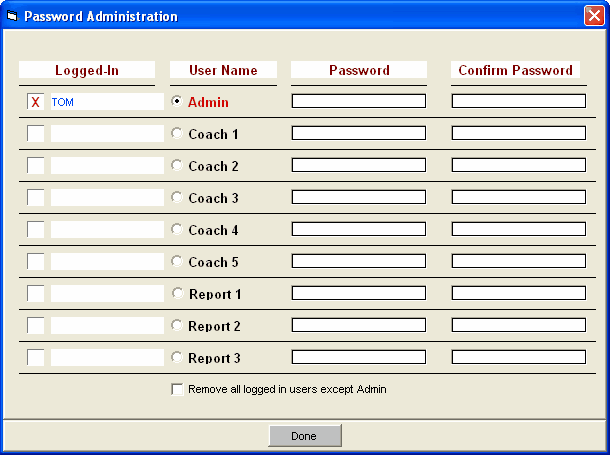Image resolution: width=610 pixels, height=455 pixels.
Task: Focus the Report 2 Confirm Password field
Action: (519, 325)
